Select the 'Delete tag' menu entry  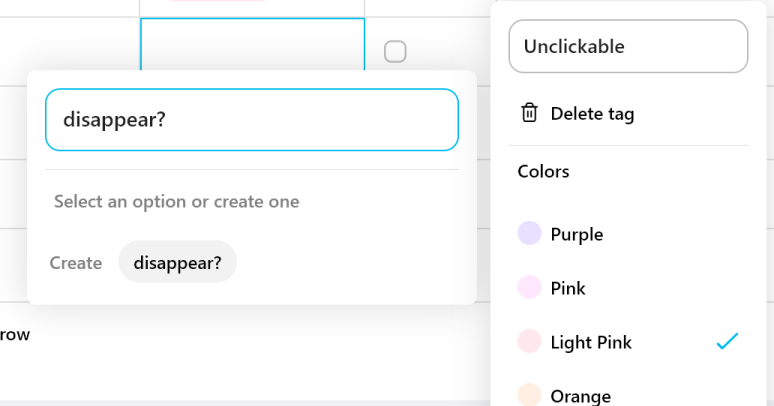point(592,114)
